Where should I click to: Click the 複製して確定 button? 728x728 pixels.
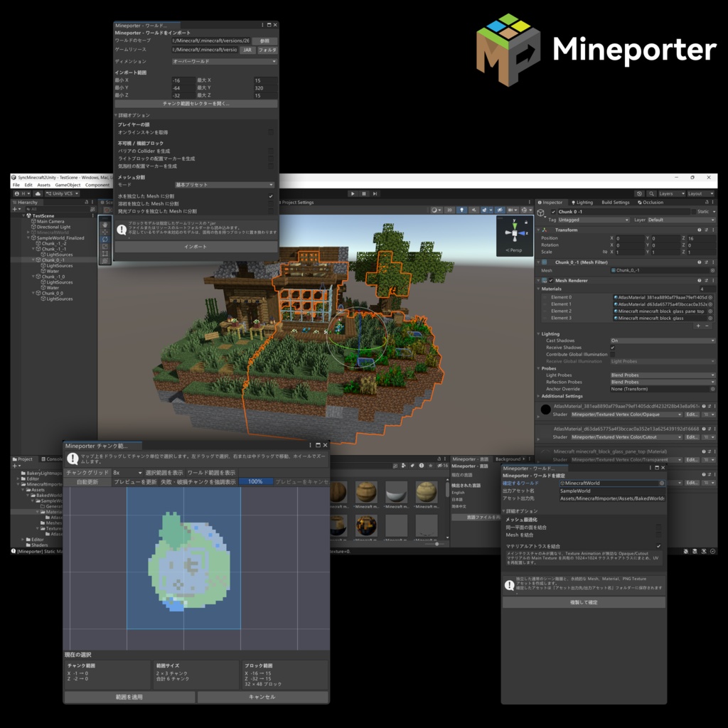tap(584, 602)
